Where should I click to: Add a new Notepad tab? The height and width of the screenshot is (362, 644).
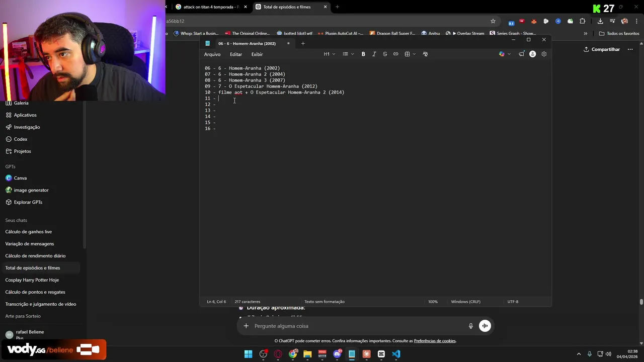click(303, 43)
